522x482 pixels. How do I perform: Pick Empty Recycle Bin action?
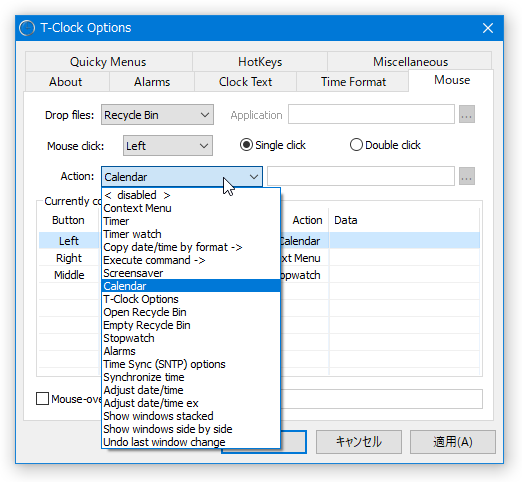(x=191, y=325)
